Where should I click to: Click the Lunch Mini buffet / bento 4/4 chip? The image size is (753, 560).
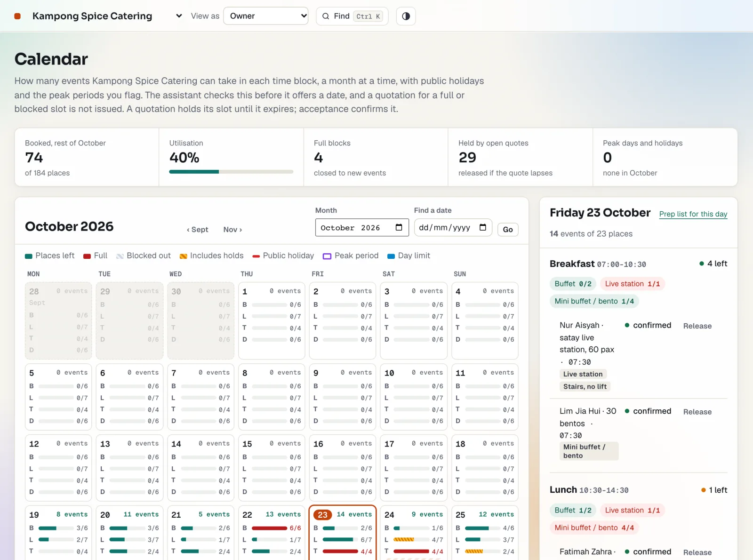[x=594, y=528]
